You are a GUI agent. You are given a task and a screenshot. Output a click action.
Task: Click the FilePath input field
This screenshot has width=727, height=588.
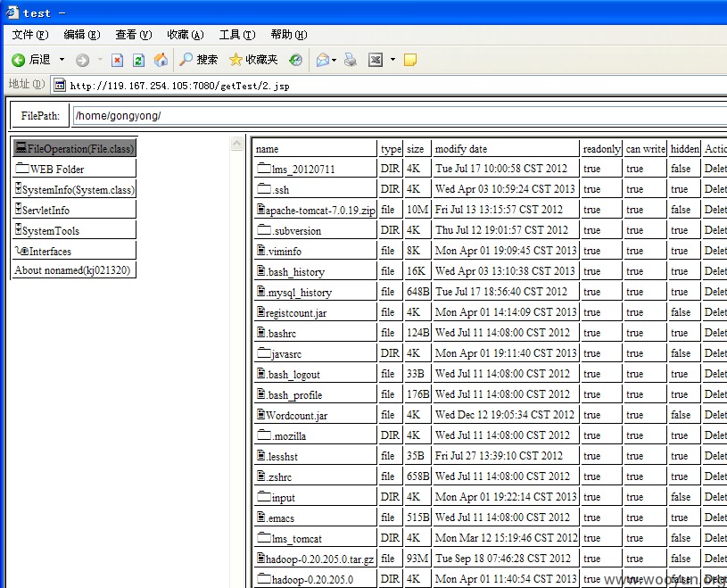[x=400, y=115]
